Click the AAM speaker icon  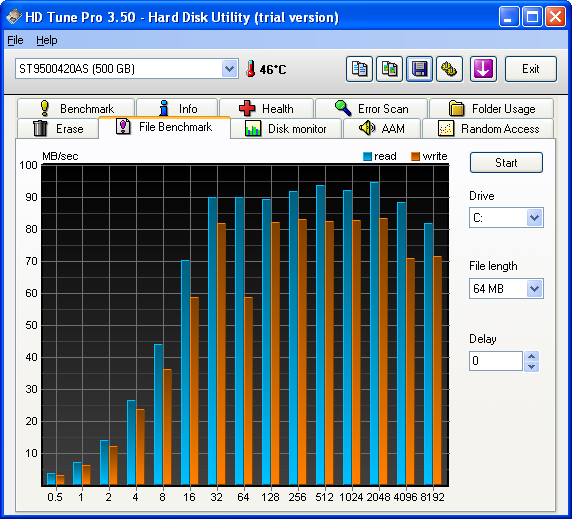[x=367, y=128]
